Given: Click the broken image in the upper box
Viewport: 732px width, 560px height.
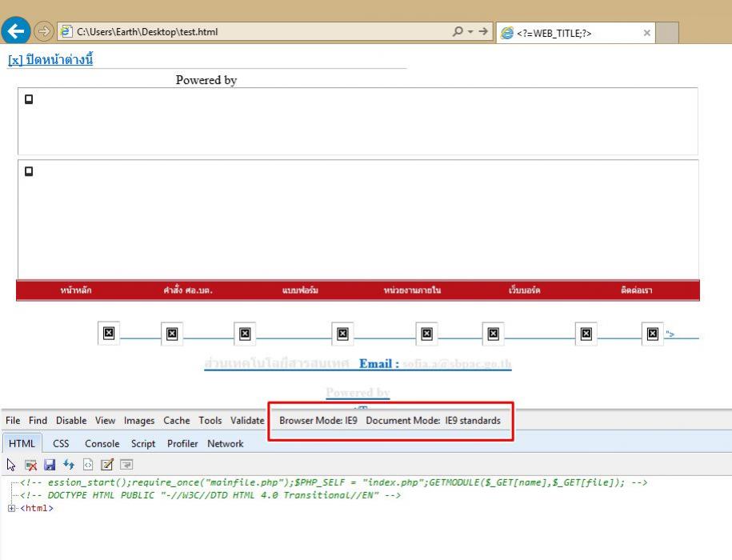Looking at the screenshot, I should [29, 99].
